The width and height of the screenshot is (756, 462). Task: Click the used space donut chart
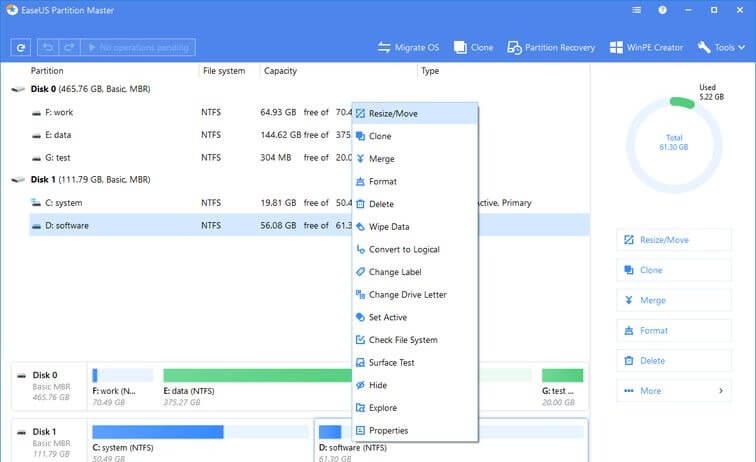674,145
